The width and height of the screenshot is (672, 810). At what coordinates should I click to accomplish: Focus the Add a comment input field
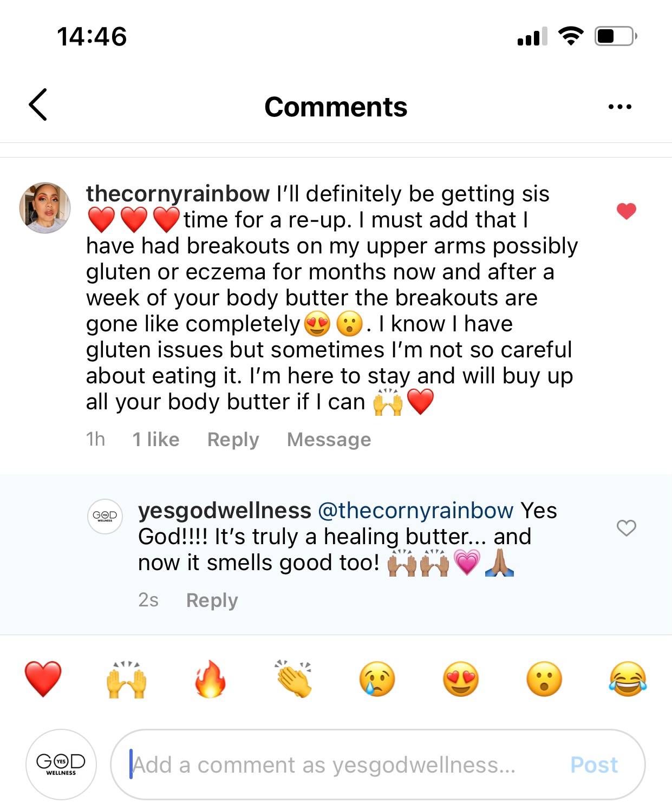[x=336, y=765]
